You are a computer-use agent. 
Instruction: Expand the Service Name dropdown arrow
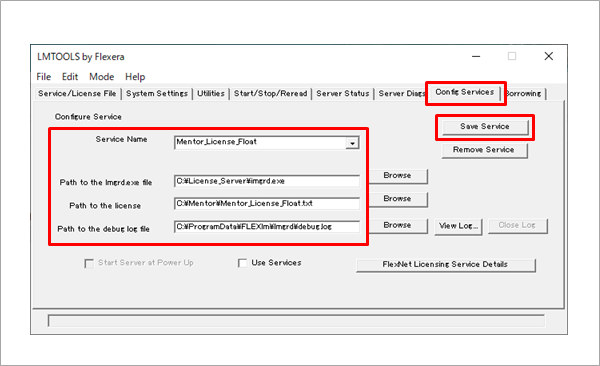[352, 143]
